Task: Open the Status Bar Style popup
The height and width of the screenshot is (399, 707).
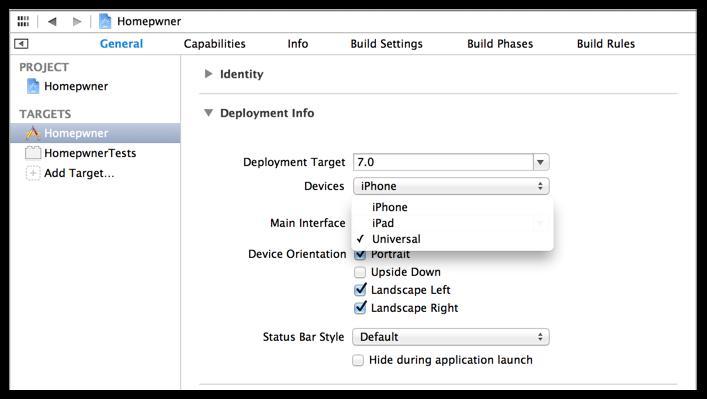Action: pyautogui.click(x=451, y=337)
